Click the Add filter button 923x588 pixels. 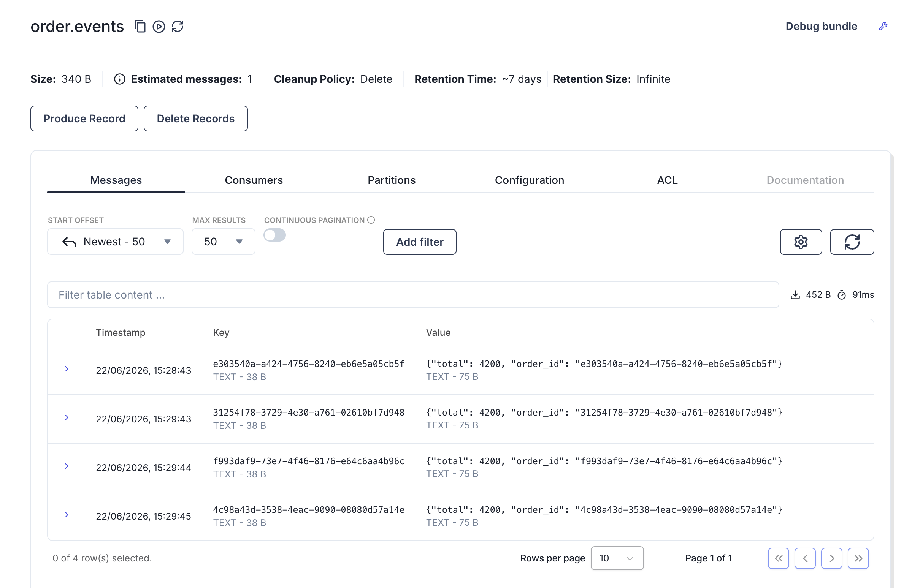(x=420, y=242)
